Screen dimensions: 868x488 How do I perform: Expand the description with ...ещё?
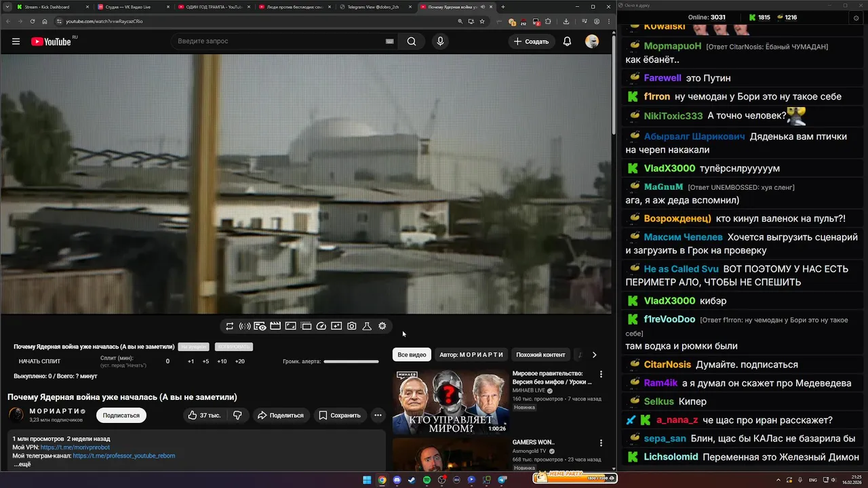[22, 464]
